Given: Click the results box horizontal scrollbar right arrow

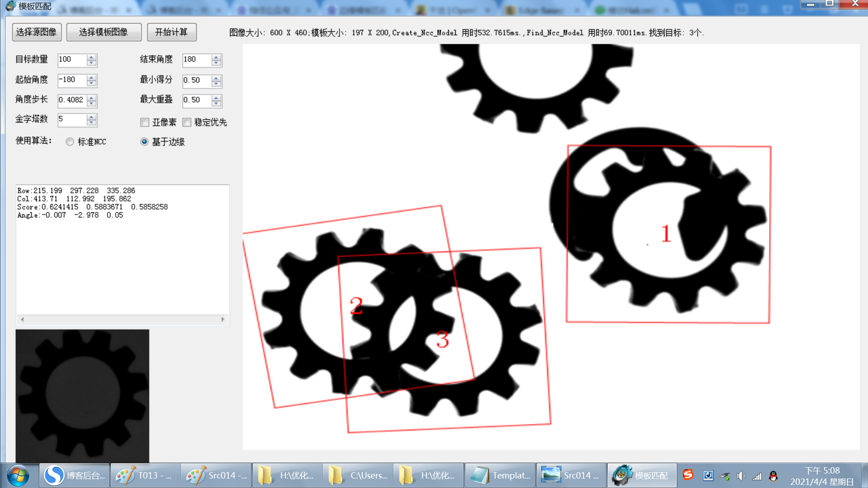Looking at the screenshot, I should click(223, 319).
